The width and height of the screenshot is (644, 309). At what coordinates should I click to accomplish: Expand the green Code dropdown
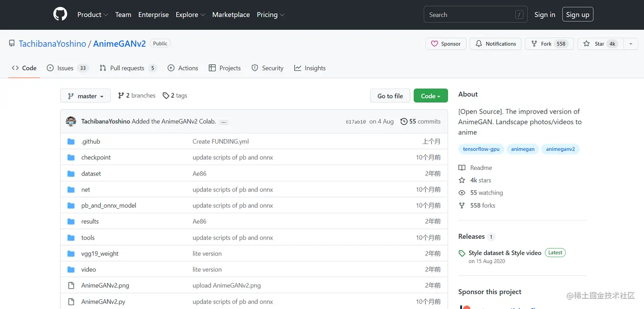tap(431, 96)
